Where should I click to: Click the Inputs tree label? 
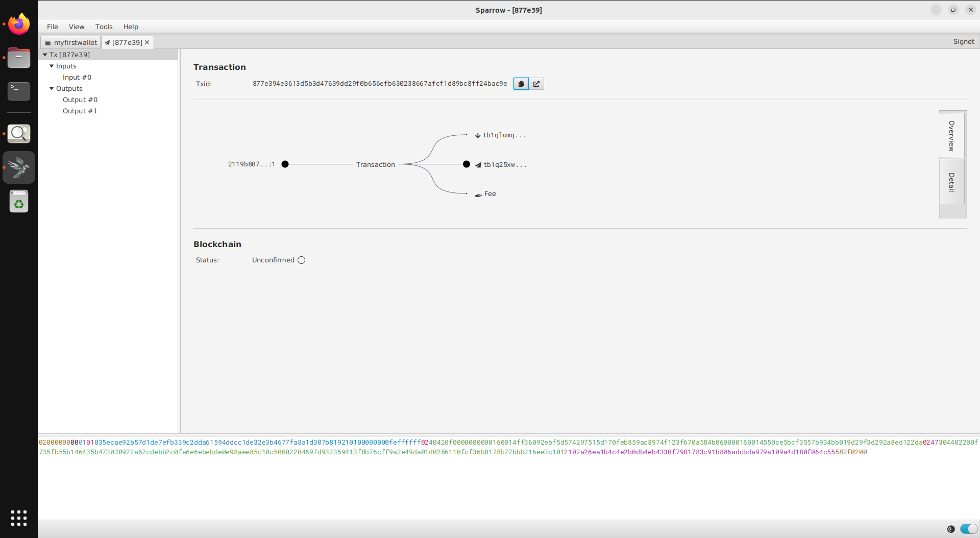66,66
